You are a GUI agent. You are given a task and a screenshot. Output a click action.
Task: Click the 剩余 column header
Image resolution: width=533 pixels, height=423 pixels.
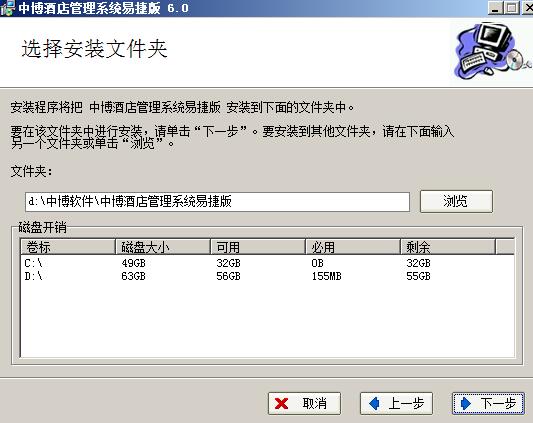point(447,247)
